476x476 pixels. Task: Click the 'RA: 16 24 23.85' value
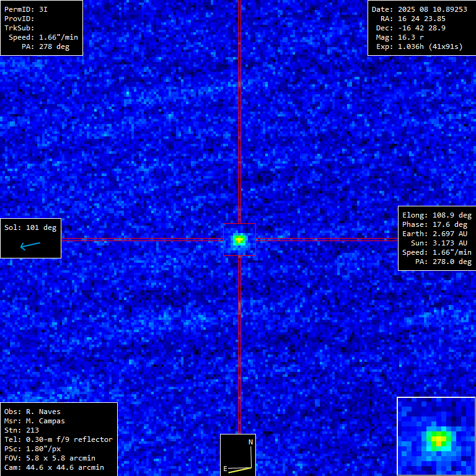point(413,19)
